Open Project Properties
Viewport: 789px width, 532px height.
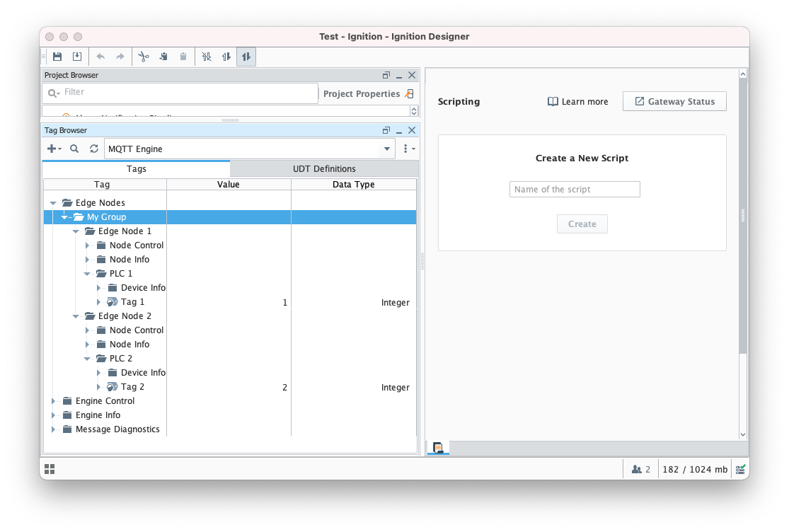(368, 93)
